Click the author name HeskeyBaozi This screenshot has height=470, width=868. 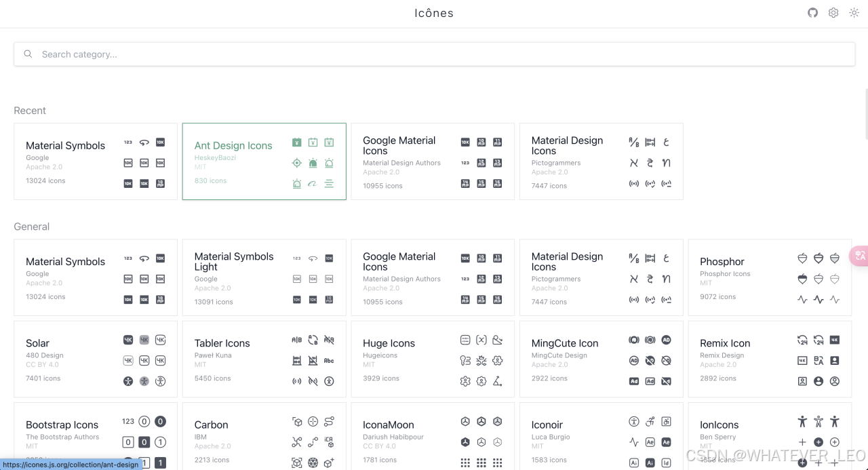[x=215, y=157]
